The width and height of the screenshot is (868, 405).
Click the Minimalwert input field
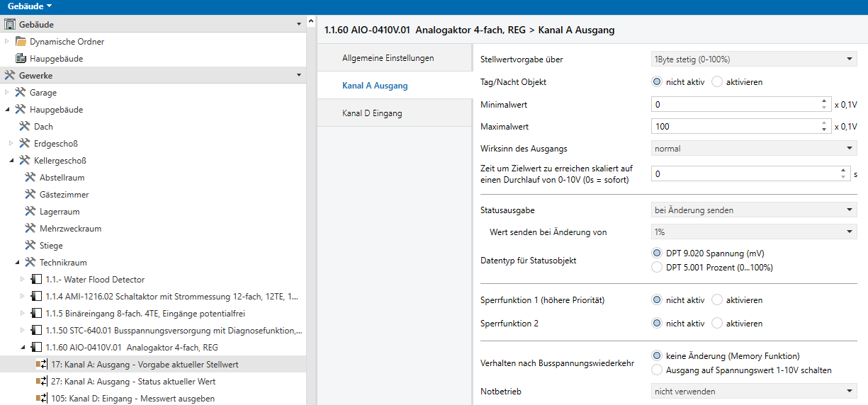pos(734,105)
